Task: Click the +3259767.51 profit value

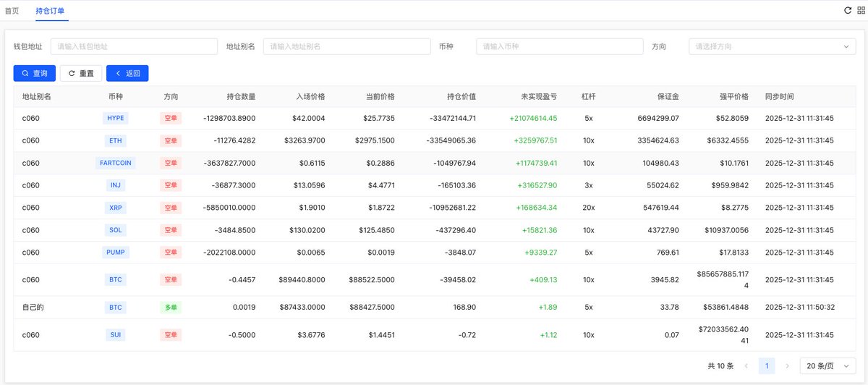Action: click(535, 140)
